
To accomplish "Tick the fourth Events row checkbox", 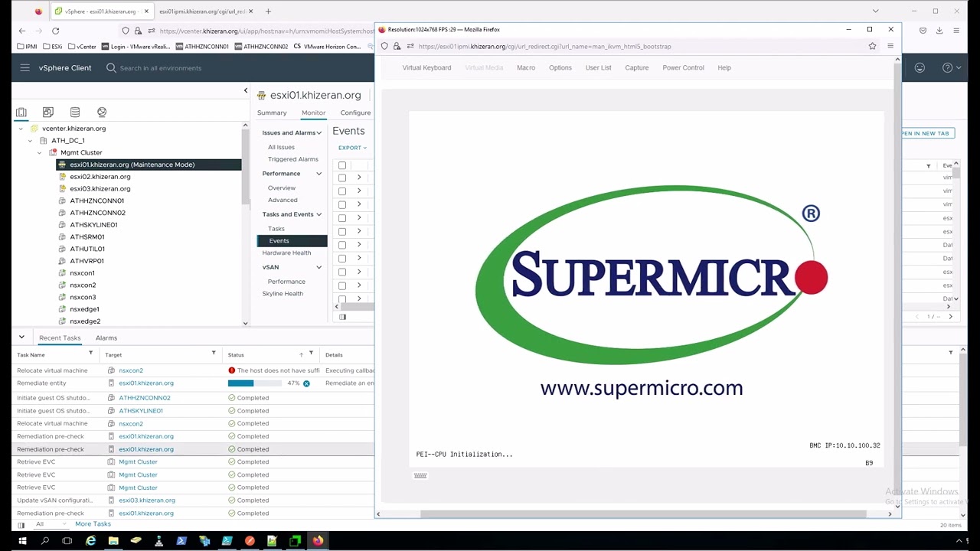I will coord(342,218).
